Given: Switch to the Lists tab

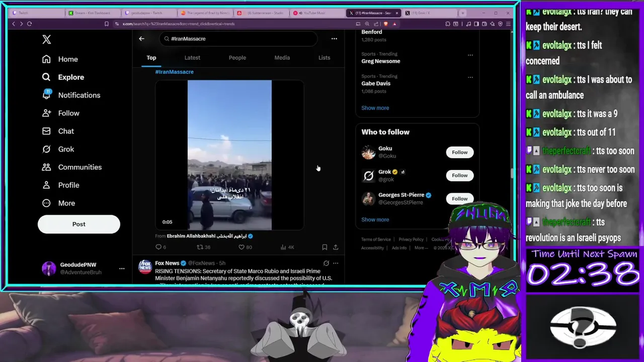Looking at the screenshot, I should click(324, 58).
